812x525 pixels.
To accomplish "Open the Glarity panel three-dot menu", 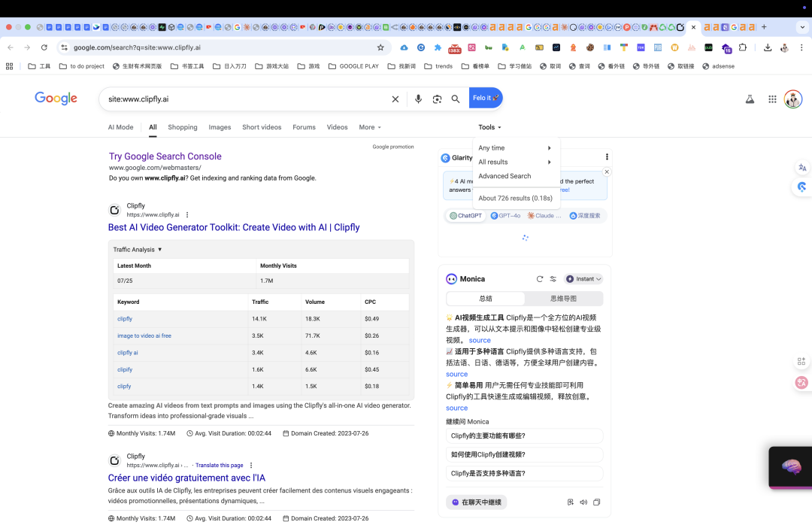I will coord(607,157).
